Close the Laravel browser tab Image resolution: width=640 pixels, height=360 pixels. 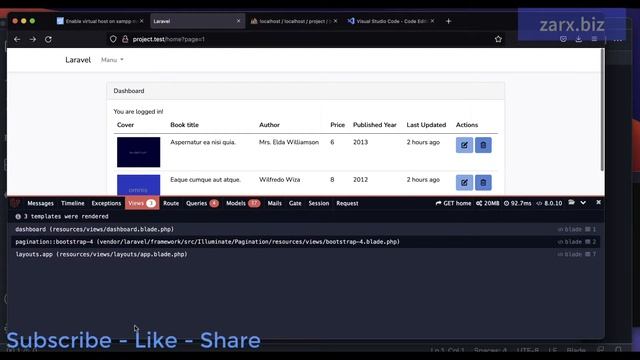[238, 21]
